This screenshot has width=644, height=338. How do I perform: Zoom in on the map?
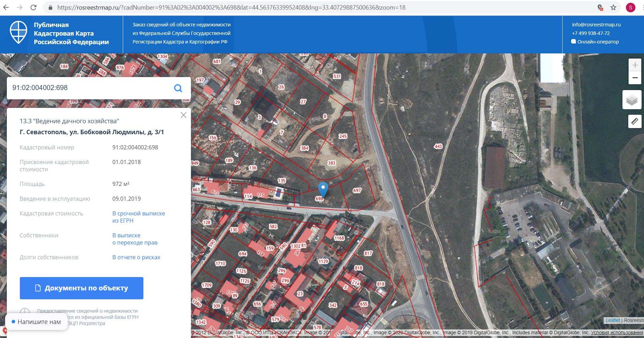pyautogui.click(x=635, y=65)
